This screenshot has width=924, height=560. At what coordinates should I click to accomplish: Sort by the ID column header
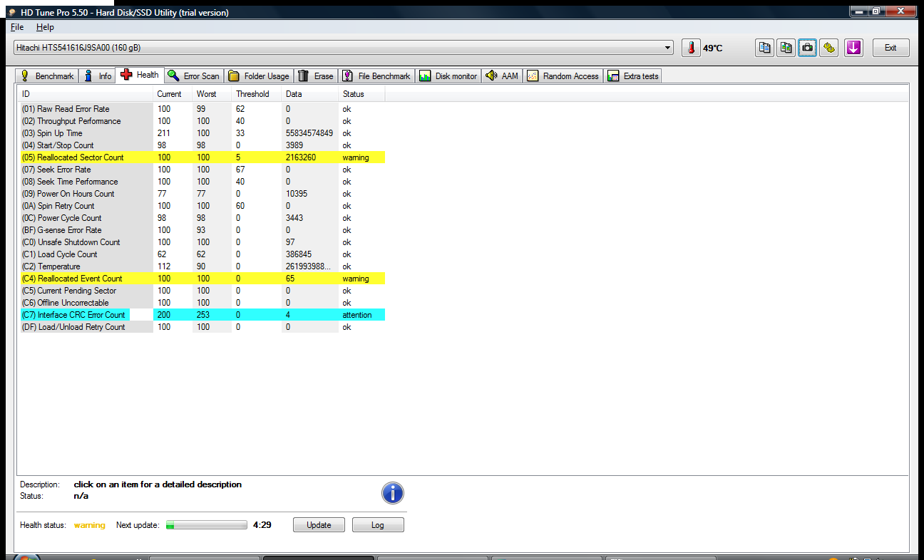(x=86, y=94)
